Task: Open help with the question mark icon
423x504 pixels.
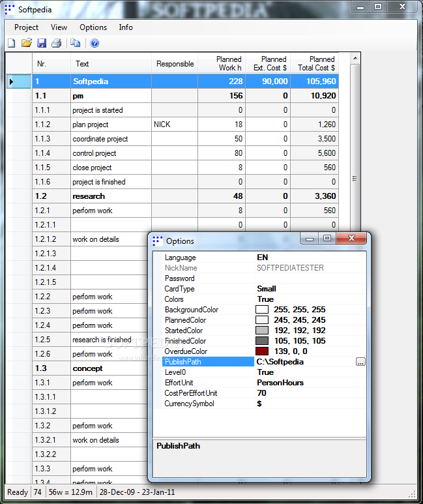Action: click(x=95, y=43)
